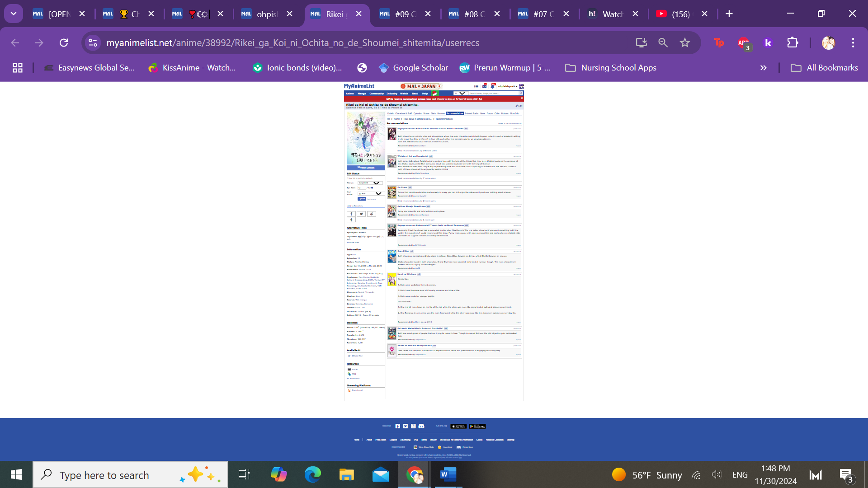Open Microsoft Edge from taskbar
Image resolution: width=868 pixels, height=488 pixels.
[x=312, y=474]
